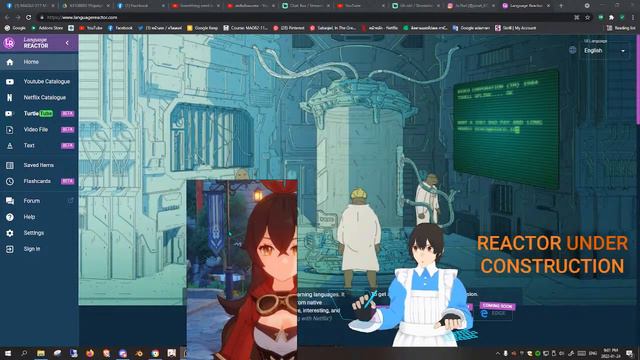
Task: Reload the page with the refresh button
Action: [28, 18]
